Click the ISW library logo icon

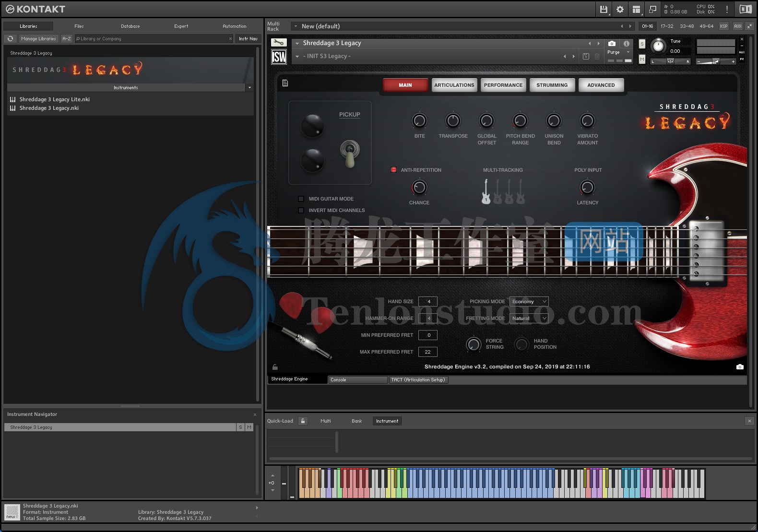[x=279, y=57]
